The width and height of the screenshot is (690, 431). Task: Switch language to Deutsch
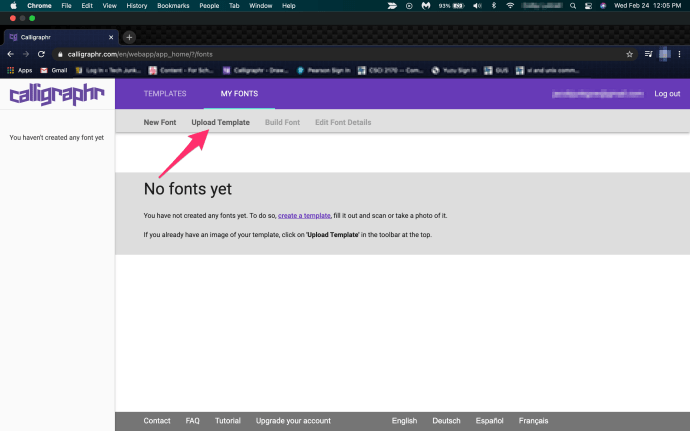[446, 421]
